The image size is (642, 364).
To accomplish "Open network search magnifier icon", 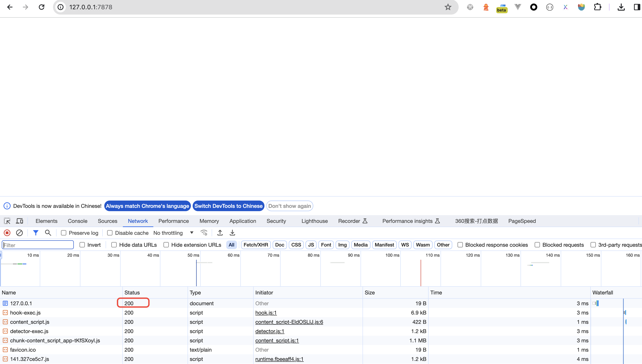I will point(48,233).
